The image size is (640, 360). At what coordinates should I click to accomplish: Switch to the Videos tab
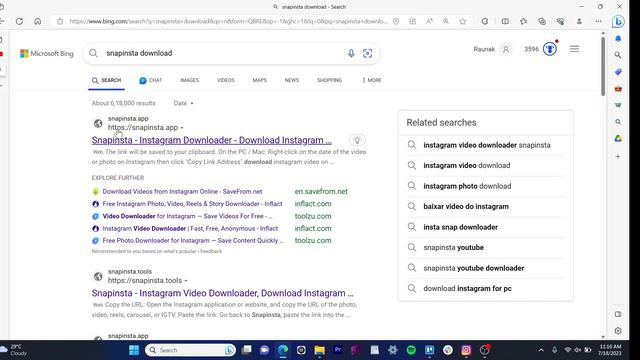[226, 80]
